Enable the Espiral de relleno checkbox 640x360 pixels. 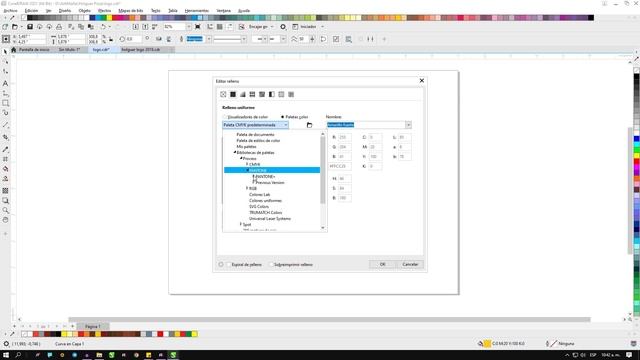[x=229, y=264]
